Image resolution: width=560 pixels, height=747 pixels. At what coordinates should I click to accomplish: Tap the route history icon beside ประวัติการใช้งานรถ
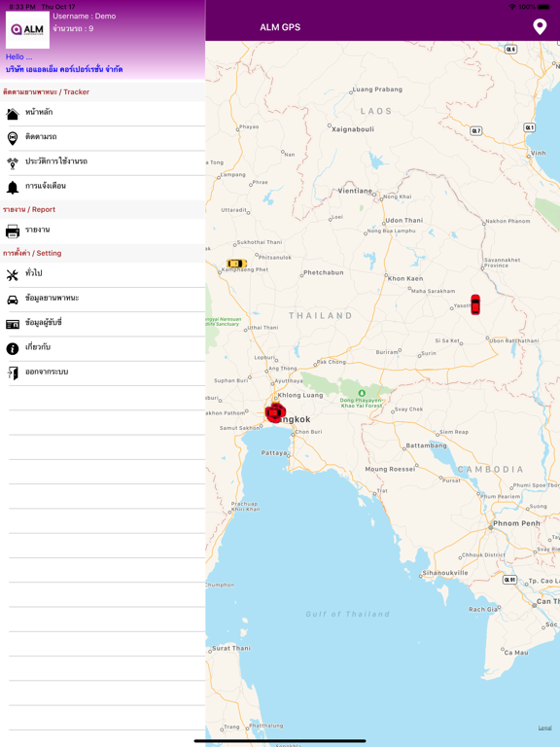point(13,163)
